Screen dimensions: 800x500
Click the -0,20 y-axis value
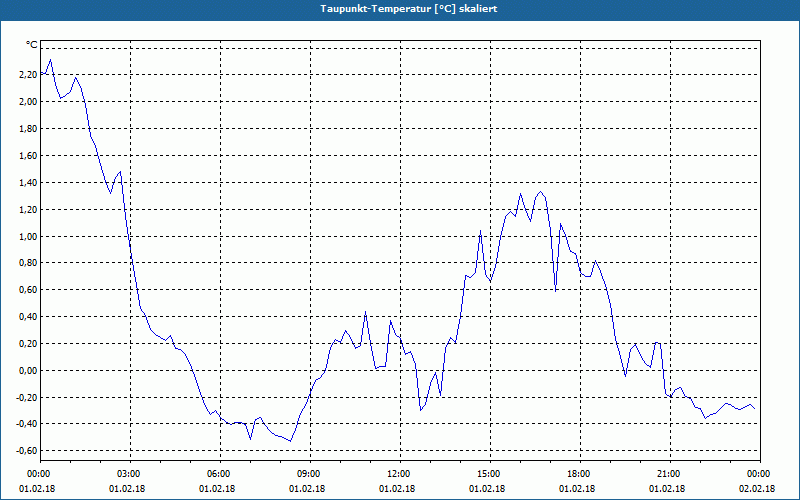(27, 397)
